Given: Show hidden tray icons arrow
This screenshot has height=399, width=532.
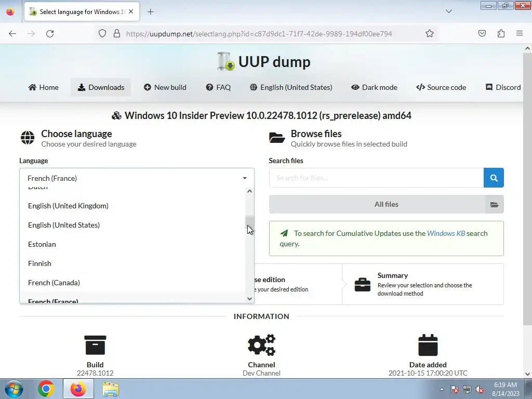Looking at the screenshot, I should [442, 389].
